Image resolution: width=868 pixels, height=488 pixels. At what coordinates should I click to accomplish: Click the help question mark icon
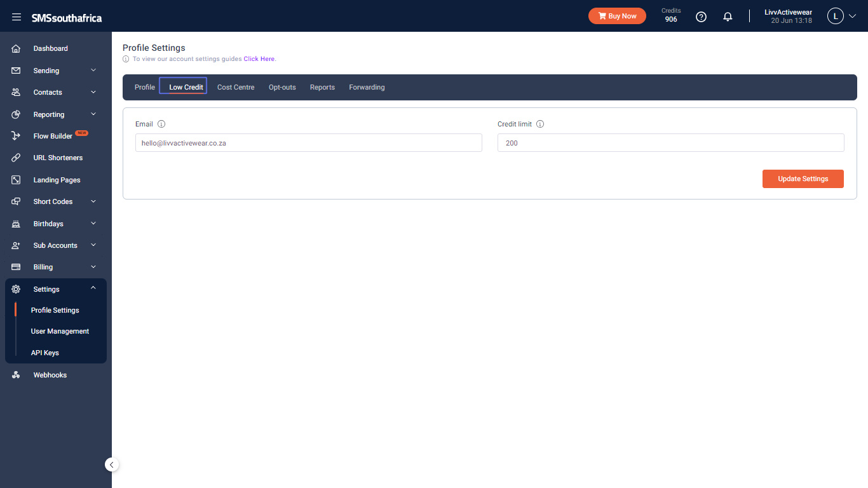(x=701, y=17)
